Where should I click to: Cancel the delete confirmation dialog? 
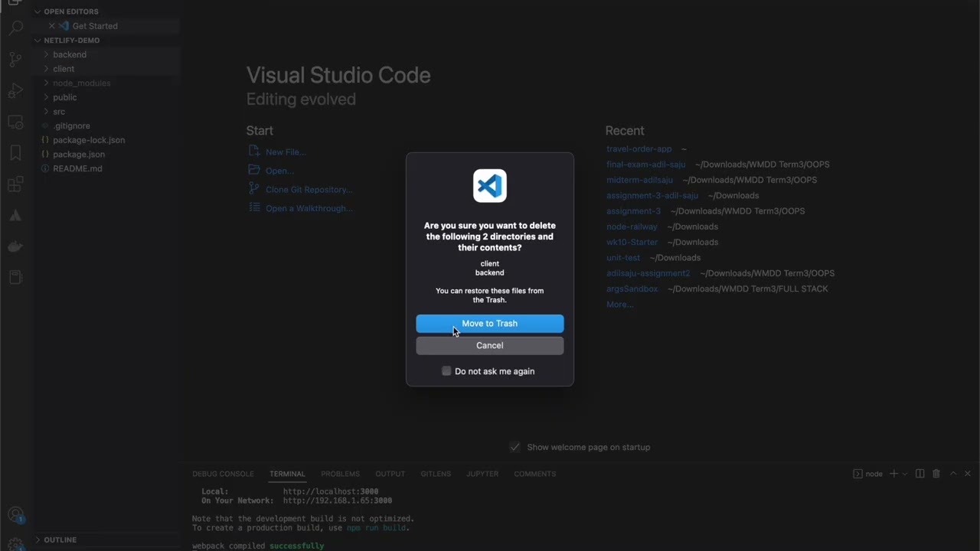click(490, 346)
